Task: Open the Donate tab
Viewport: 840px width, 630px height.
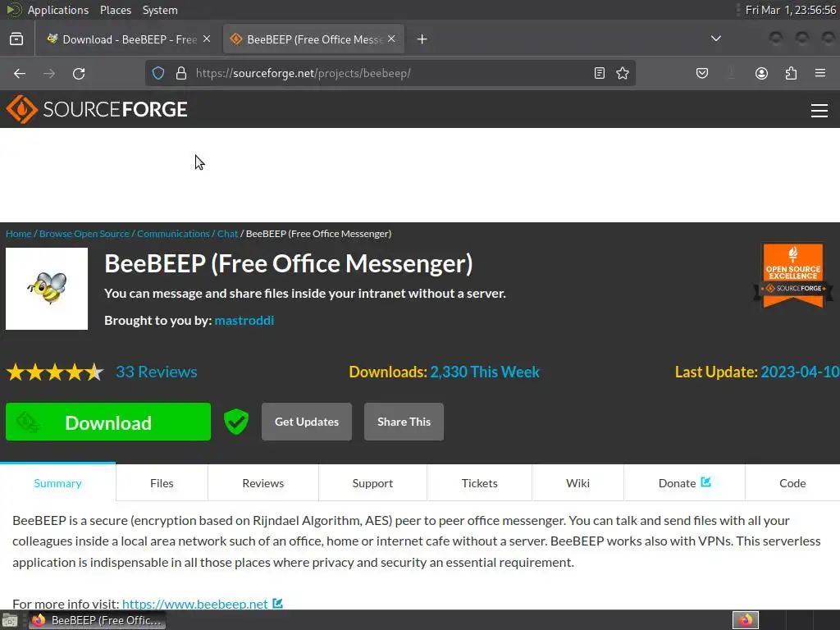Action: 684,483
